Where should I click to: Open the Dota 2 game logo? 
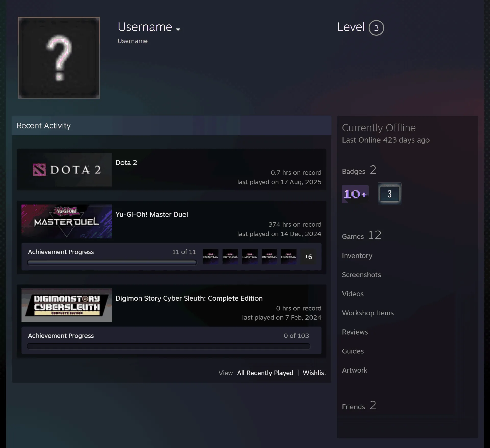point(67,170)
